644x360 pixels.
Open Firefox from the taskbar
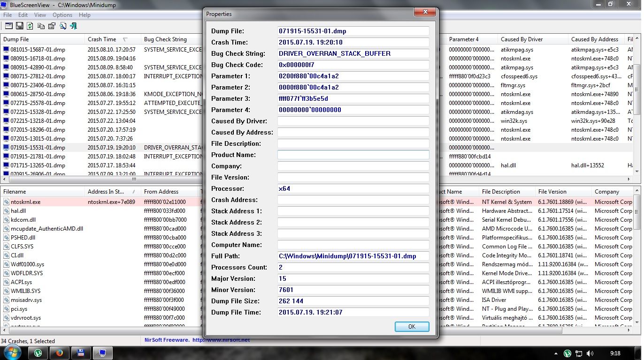(x=60, y=353)
